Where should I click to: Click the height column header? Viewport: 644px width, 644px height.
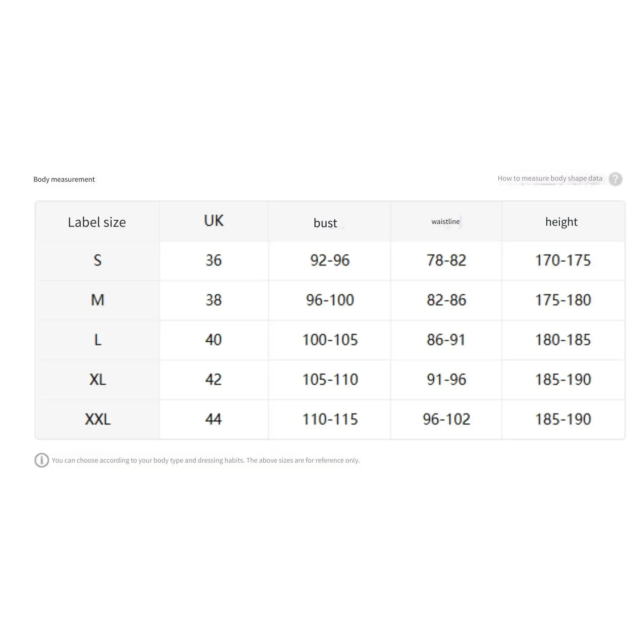click(561, 222)
